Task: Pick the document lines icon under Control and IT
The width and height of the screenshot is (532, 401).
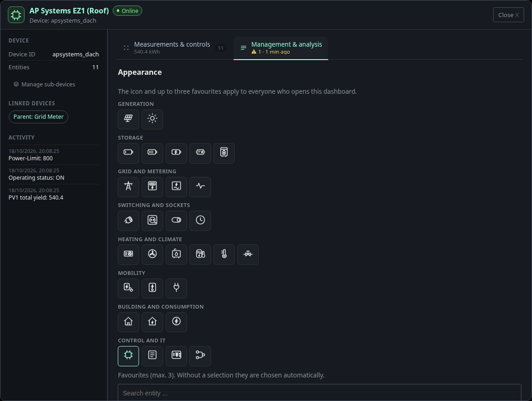Action: coord(152,356)
